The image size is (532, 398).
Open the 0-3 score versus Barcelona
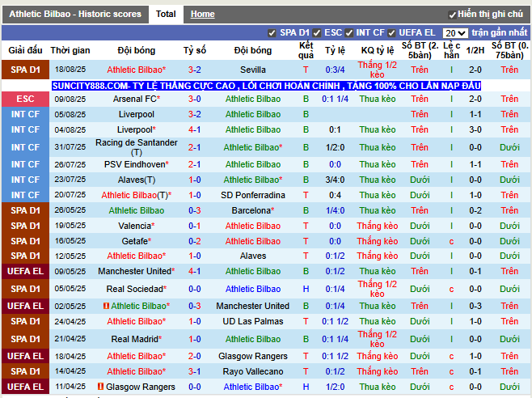(x=194, y=210)
